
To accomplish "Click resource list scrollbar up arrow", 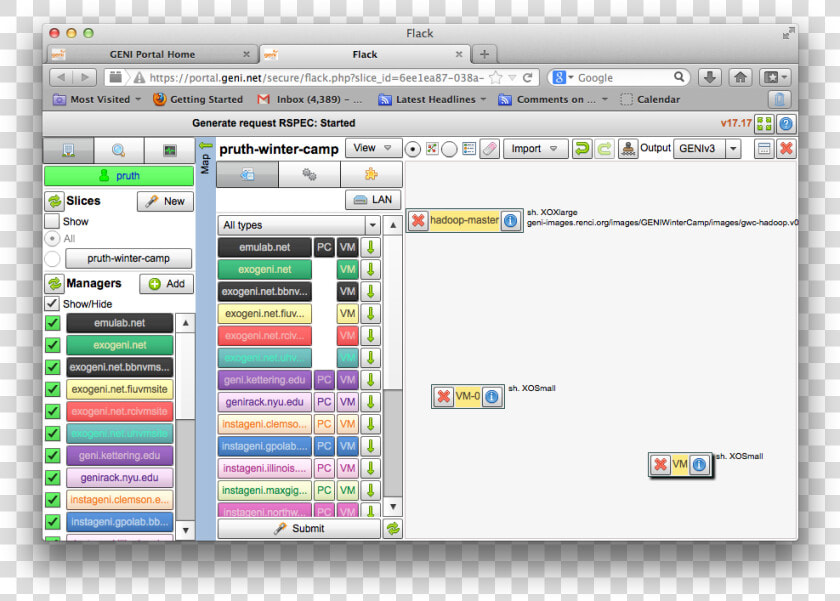I will coord(393,225).
